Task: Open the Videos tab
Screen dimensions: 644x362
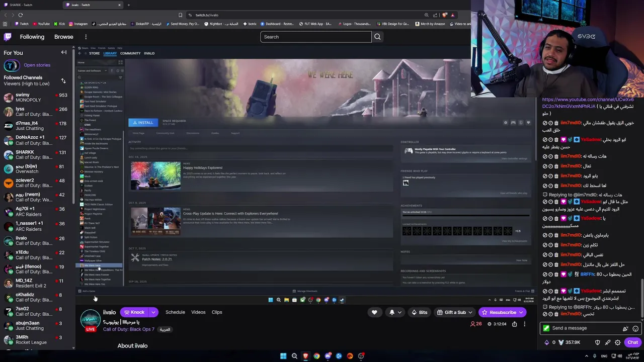Action: (x=198, y=312)
